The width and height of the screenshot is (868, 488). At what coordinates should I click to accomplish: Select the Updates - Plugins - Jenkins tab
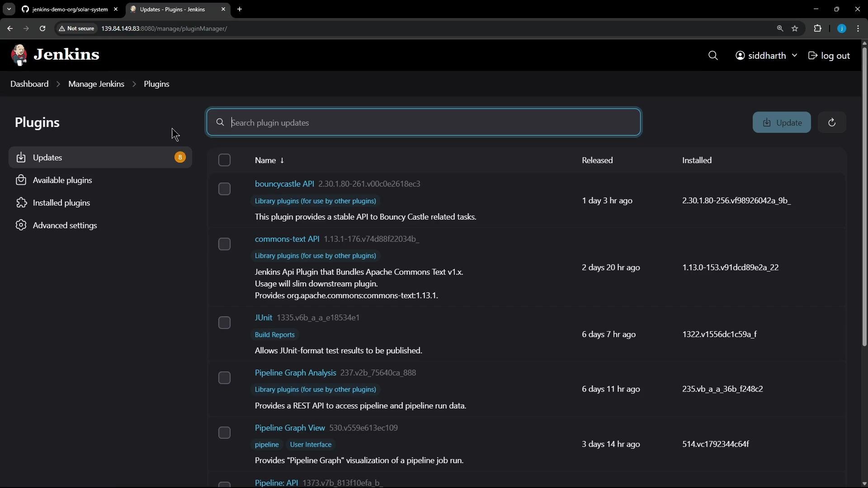coord(177,9)
